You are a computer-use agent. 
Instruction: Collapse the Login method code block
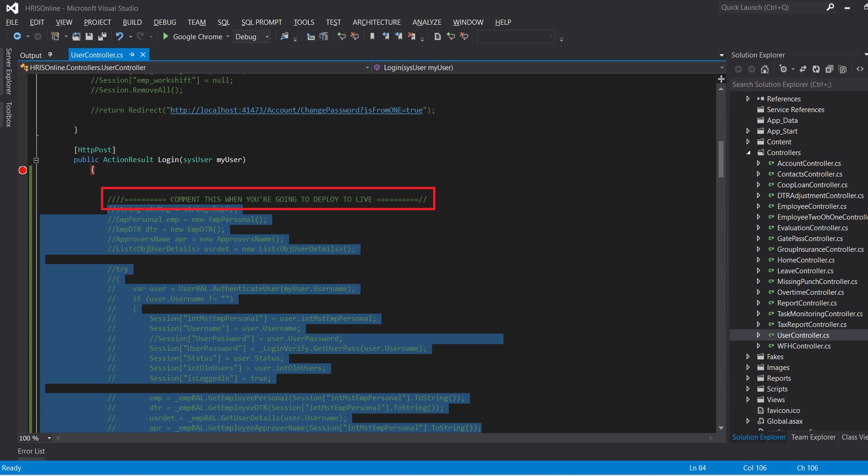tap(36, 160)
